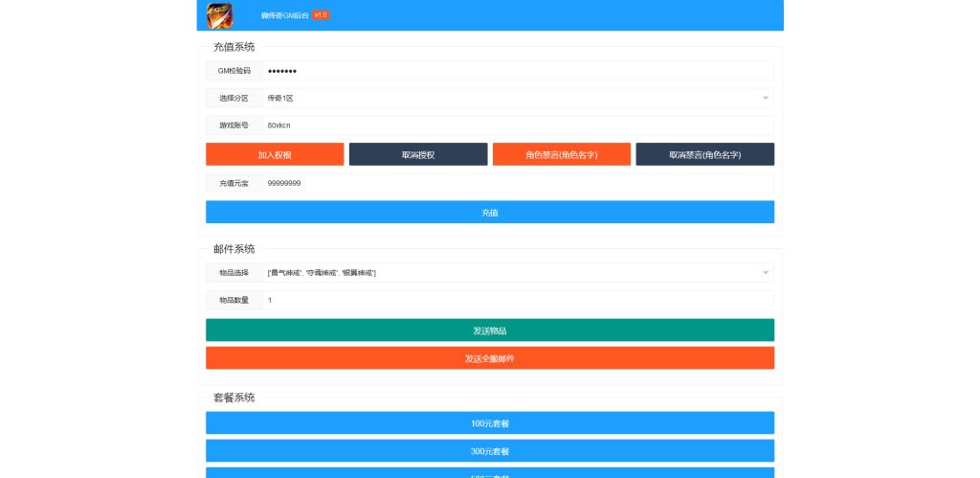Click the 物品选择 field label
Viewport: 980px width, 478px height.
click(234, 273)
